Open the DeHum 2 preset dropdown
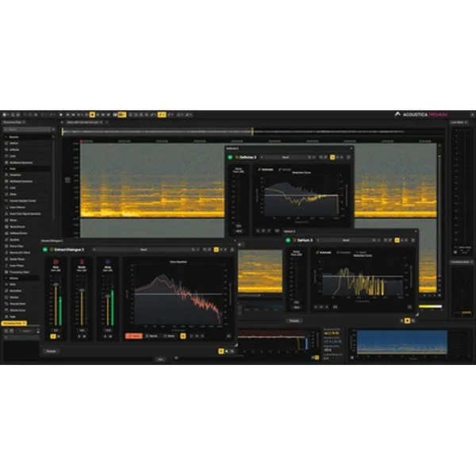The width and height of the screenshot is (476, 476). click(x=346, y=240)
